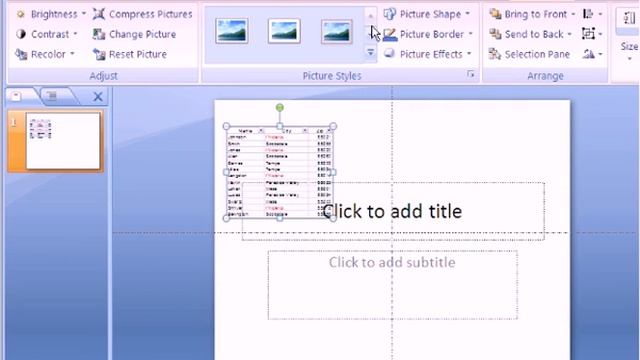Click the Compress Pictures button
This screenshot has width=640, height=360.
142,14
